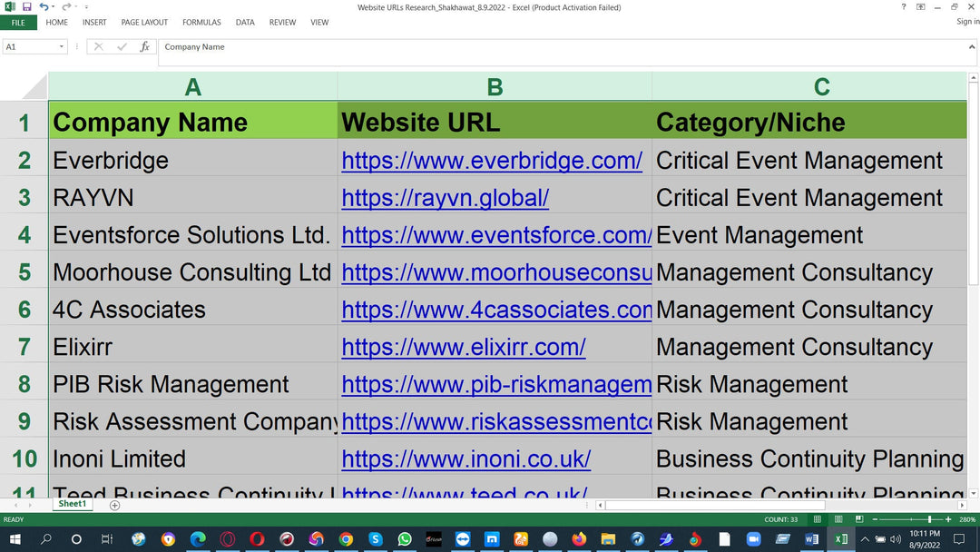The image size is (980, 552).
Task: Expand the Name Box dropdown arrow
Action: coord(62,47)
